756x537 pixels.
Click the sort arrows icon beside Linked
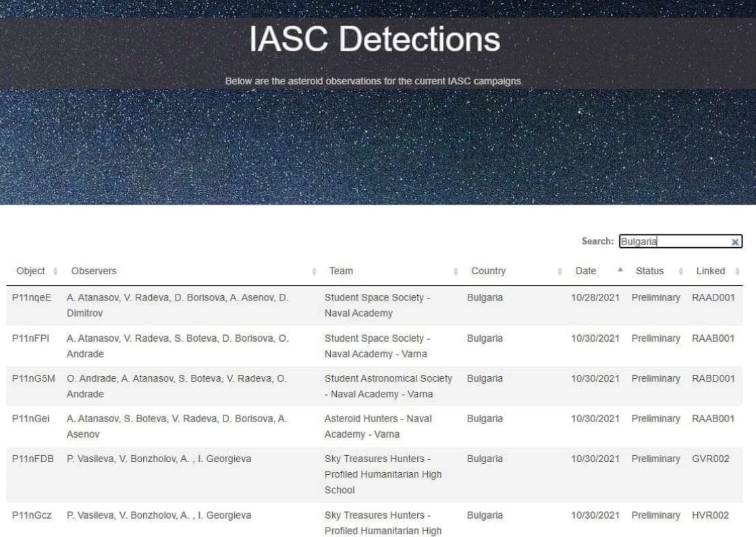pos(737,272)
